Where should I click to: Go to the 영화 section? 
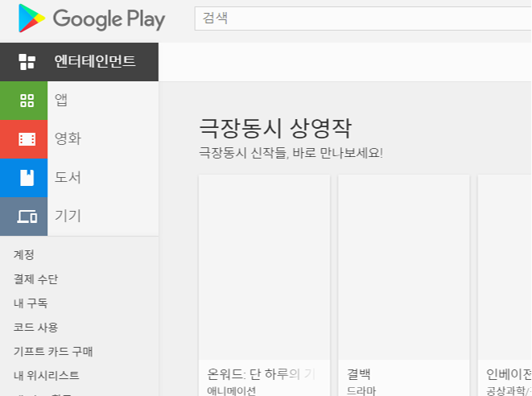pyautogui.click(x=68, y=138)
